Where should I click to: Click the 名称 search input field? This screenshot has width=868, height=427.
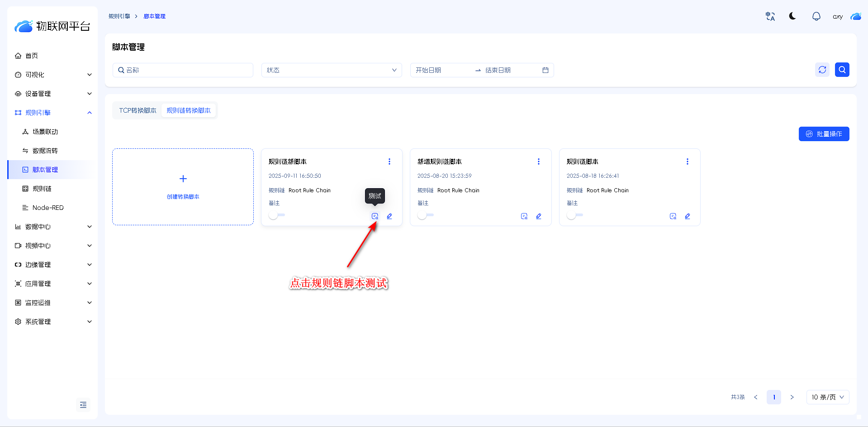click(185, 70)
